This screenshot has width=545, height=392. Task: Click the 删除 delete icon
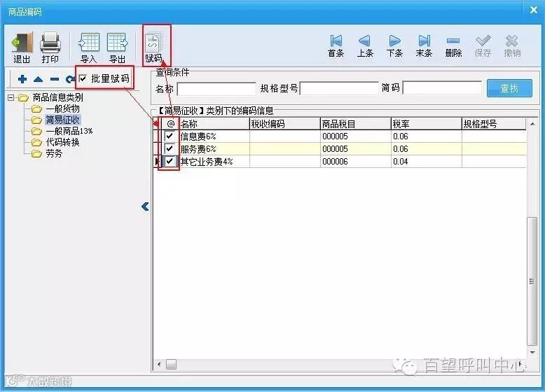click(453, 41)
